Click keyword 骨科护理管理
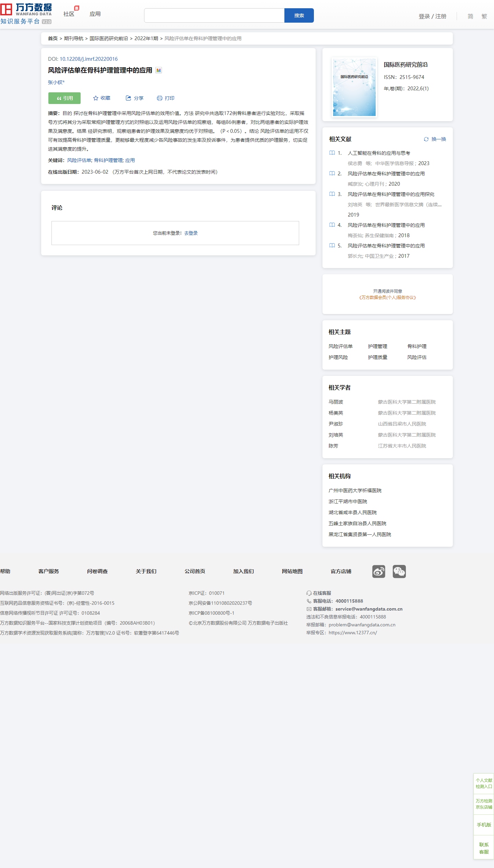Screen dimensions: 494x868 [x=108, y=160]
